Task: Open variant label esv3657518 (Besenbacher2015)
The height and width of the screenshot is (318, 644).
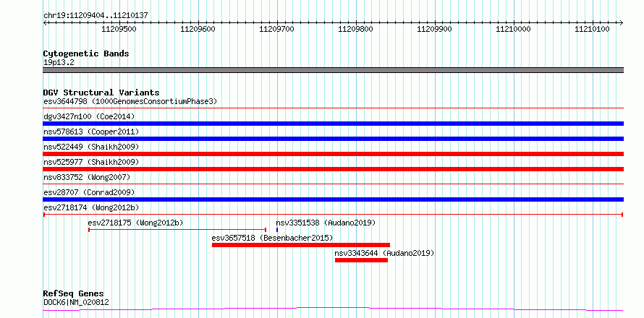Action: coord(272,238)
